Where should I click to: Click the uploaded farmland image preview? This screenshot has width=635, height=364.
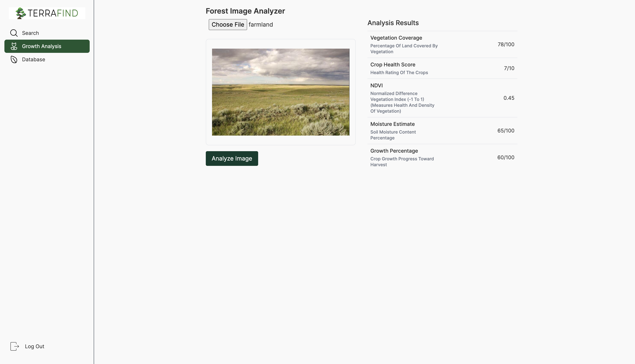coord(281,92)
